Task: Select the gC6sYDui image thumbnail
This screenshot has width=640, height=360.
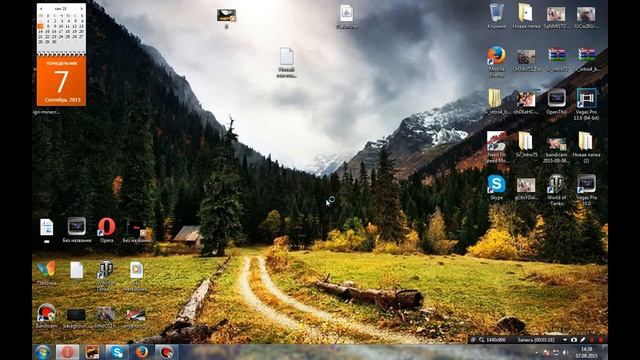Action: (526, 185)
